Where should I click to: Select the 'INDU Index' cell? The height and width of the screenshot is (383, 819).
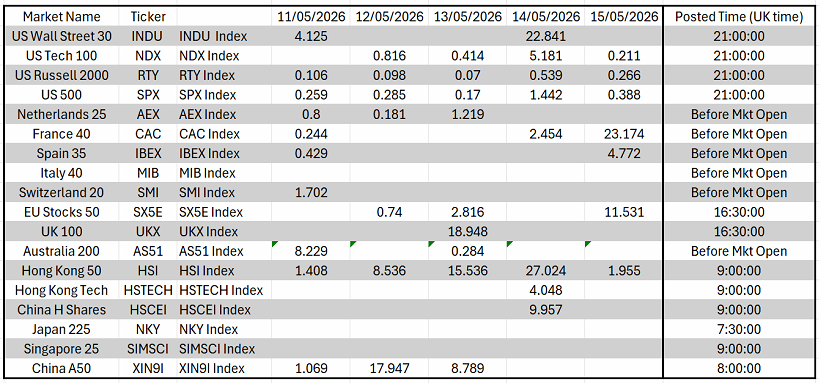(x=224, y=37)
